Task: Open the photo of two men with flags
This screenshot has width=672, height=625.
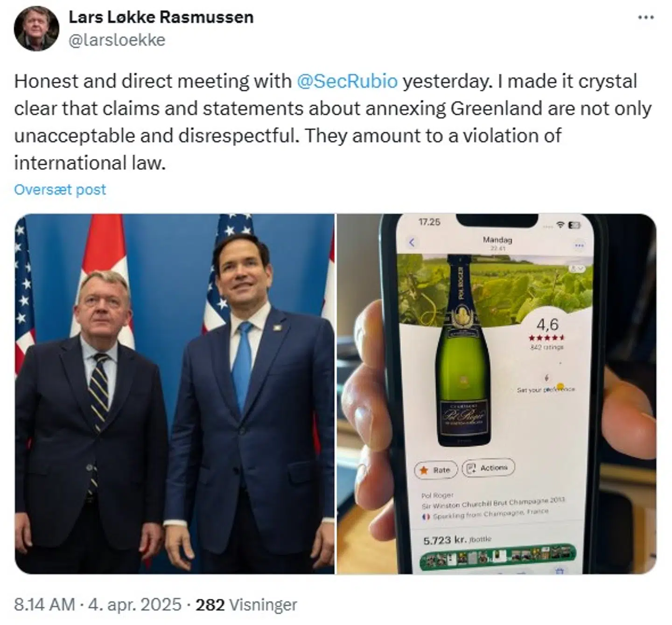Action: tap(175, 394)
